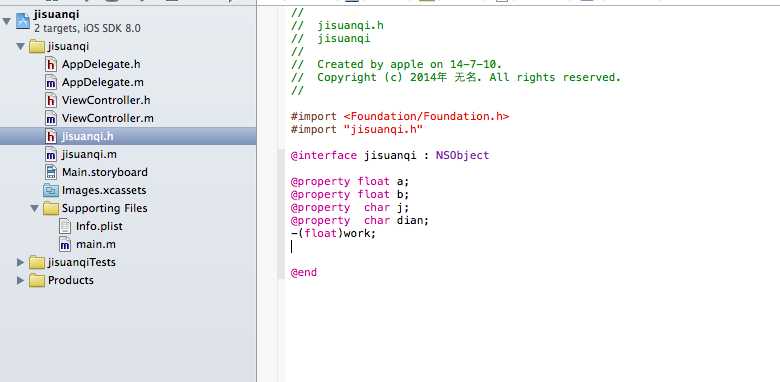The width and height of the screenshot is (780, 382).
Task: Open AppDelegate.h in the editor
Action: pyautogui.click(x=101, y=64)
